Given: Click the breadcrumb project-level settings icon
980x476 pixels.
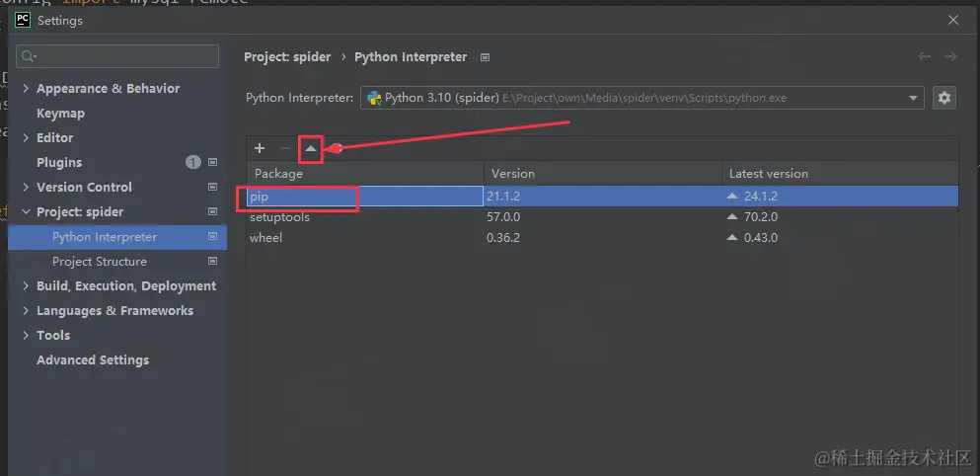Looking at the screenshot, I should [485, 57].
